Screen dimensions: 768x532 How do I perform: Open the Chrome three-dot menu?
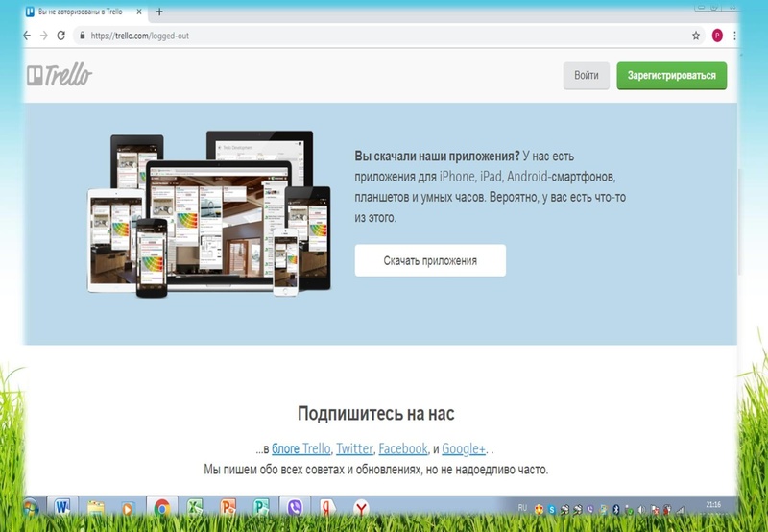(x=734, y=36)
